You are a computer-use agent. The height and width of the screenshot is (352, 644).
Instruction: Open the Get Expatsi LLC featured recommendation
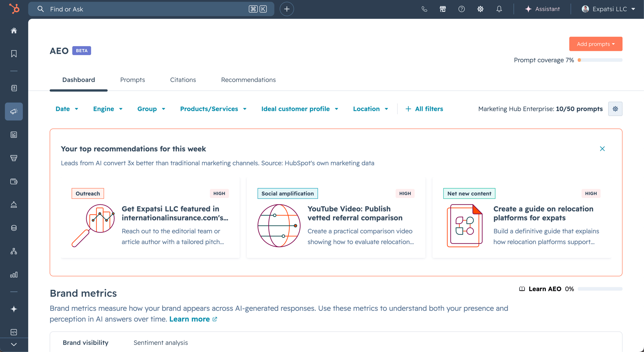(175, 213)
